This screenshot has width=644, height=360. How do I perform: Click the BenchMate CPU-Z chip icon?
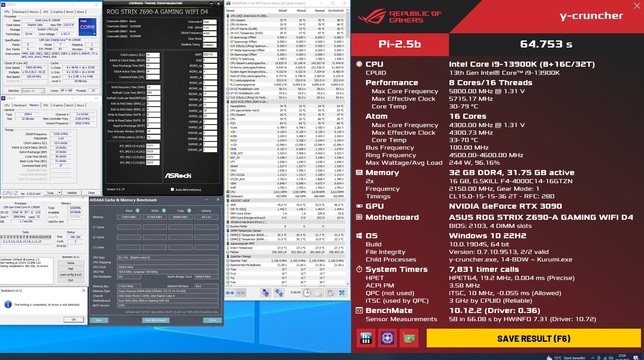[x=388, y=338]
